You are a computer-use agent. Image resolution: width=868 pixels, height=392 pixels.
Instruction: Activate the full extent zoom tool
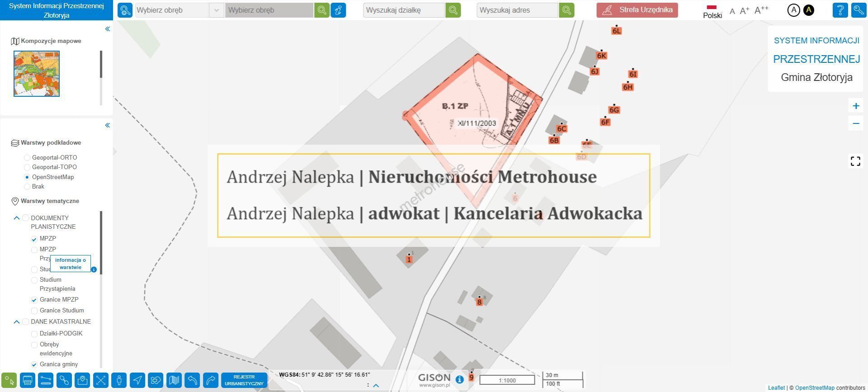pyautogui.click(x=100, y=380)
